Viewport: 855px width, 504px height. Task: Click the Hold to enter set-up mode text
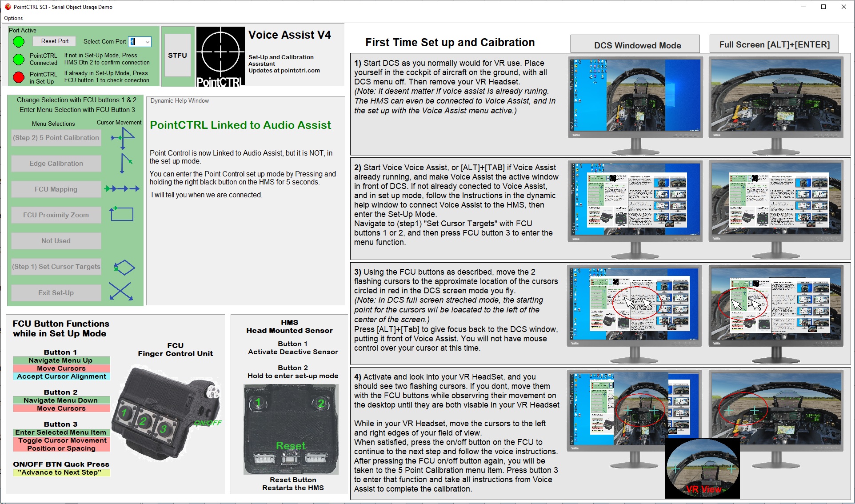pyautogui.click(x=293, y=376)
